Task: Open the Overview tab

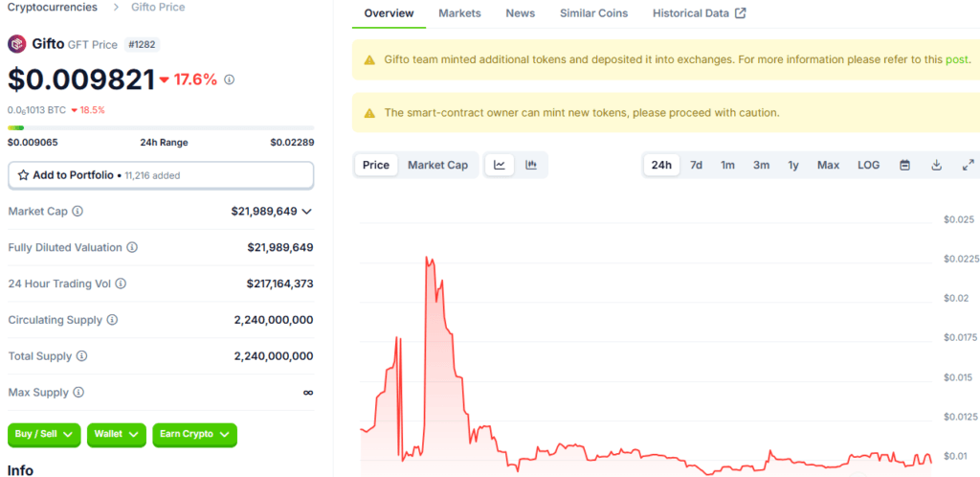Action: (x=389, y=13)
